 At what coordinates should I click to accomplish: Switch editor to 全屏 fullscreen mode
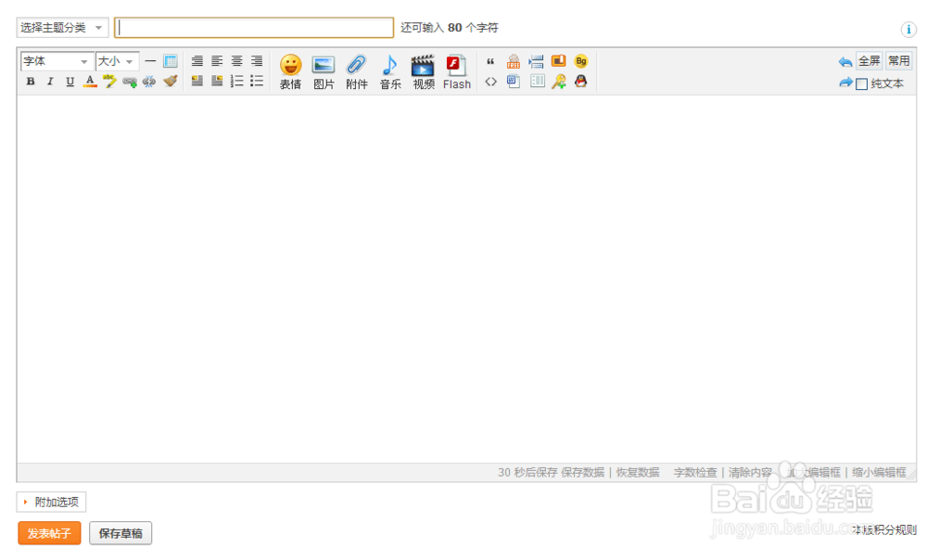[x=870, y=61]
